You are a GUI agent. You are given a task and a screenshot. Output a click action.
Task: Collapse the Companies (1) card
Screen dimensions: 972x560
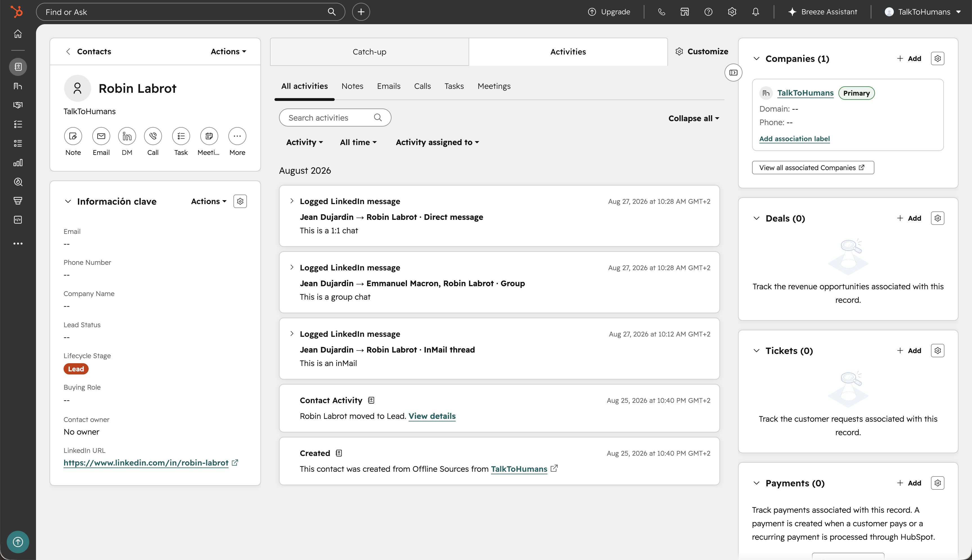coord(756,58)
